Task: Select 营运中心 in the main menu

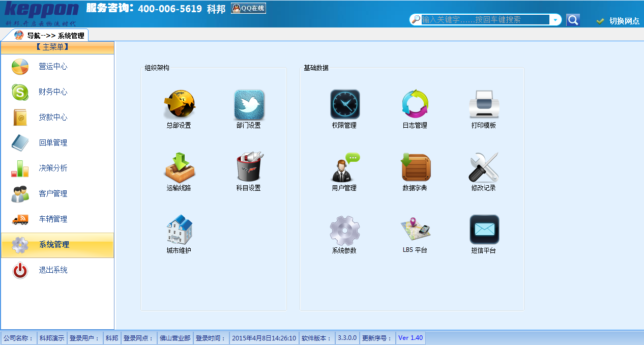Action: (x=53, y=67)
